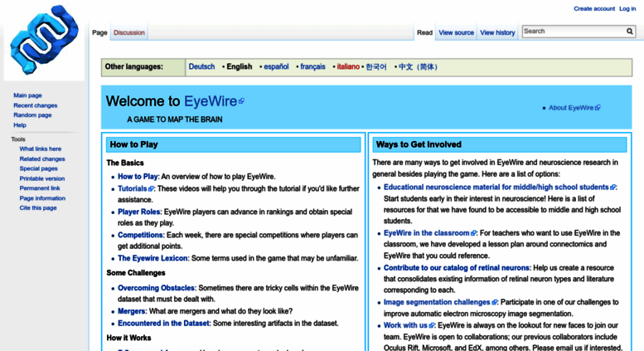This screenshot has height=351, width=644.
Task: Open Cite this page link
Action: (38, 208)
